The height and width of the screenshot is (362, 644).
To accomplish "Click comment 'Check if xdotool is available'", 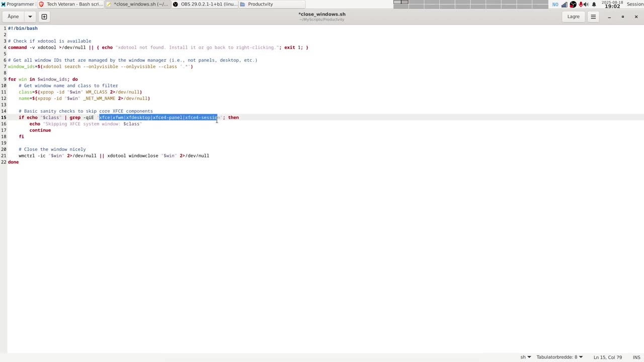I will point(49,41).
